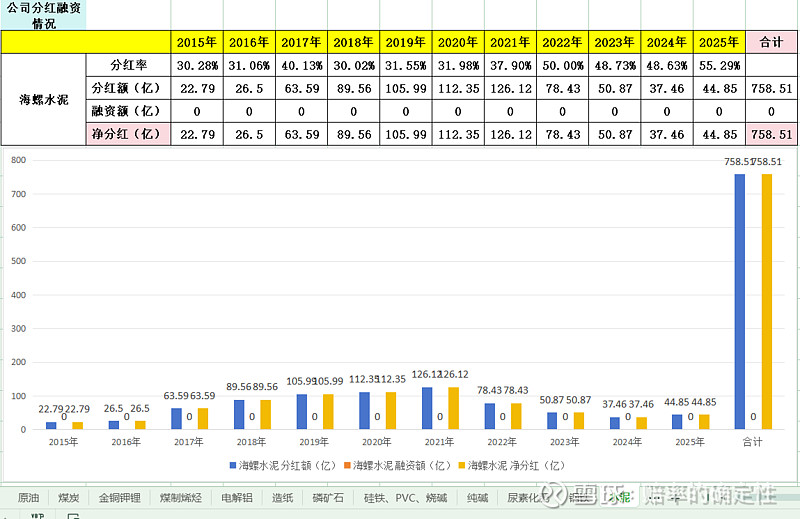Click the 海螺水泥 融资额(亿) legend text
The image size is (800, 519).
click(x=402, y=465)
